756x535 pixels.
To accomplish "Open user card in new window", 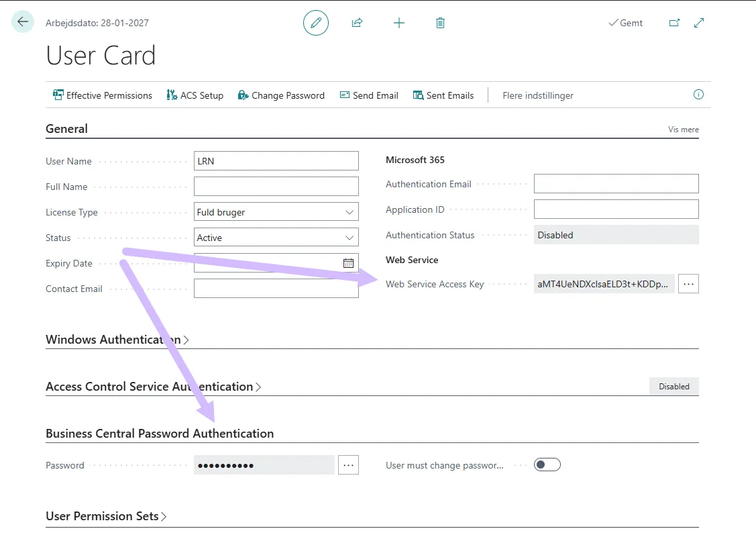I will [674, 23].
